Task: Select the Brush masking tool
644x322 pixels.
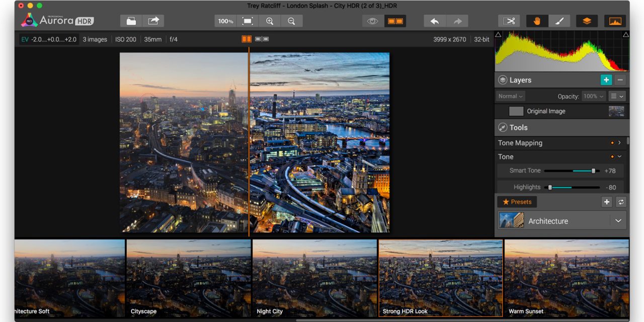Action: [559, 21]
